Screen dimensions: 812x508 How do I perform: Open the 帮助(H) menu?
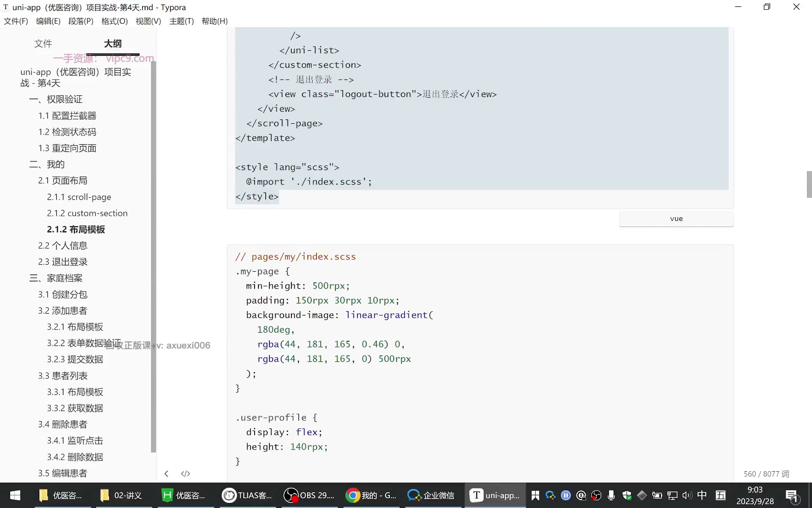215,21
